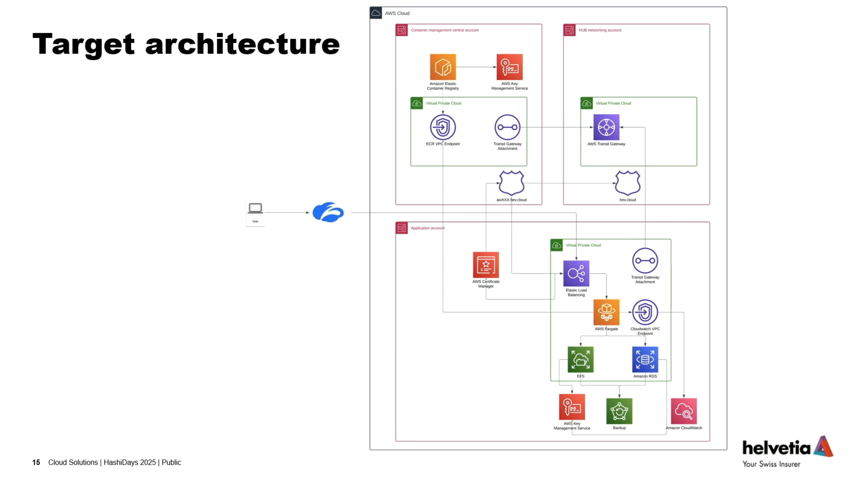Select the User laptop icon
This screenshot has height=483, width=868.
255,208
